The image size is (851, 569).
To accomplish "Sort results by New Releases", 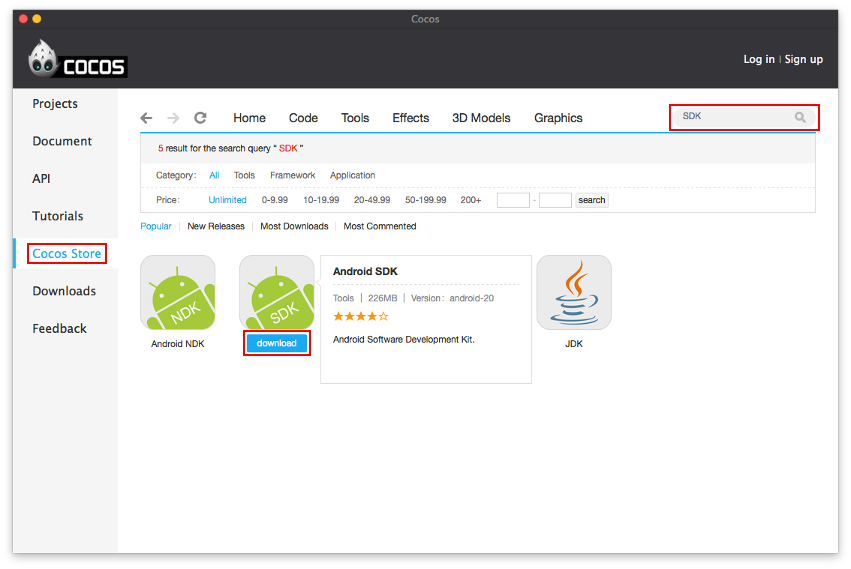I will (216, 226).
